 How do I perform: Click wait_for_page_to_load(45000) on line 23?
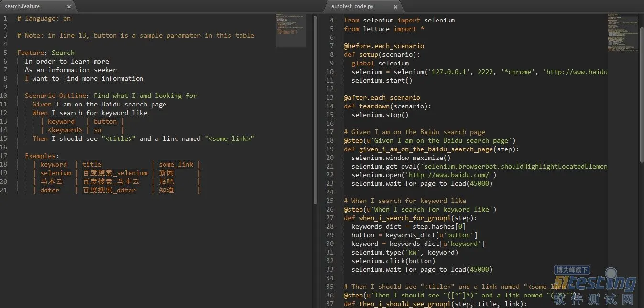click(422, 183)
